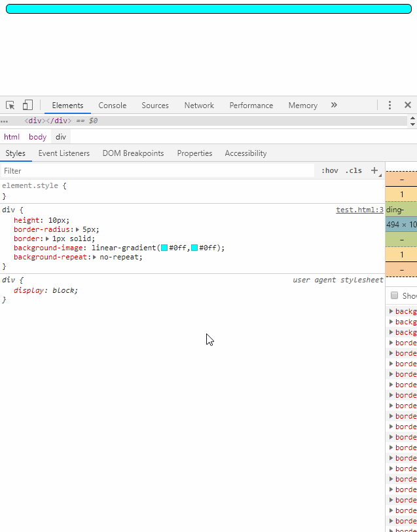Open the DevTools three-dot customize menu

click(x=390, y=105)
